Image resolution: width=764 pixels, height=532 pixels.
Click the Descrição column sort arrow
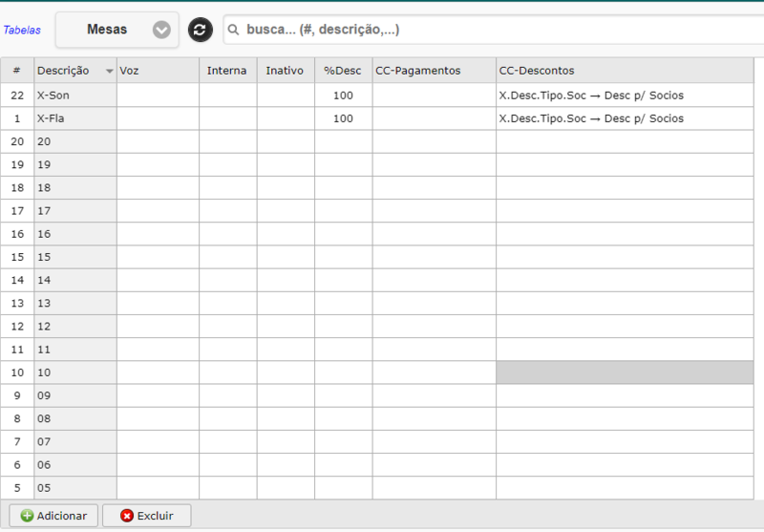coord(110,71)
